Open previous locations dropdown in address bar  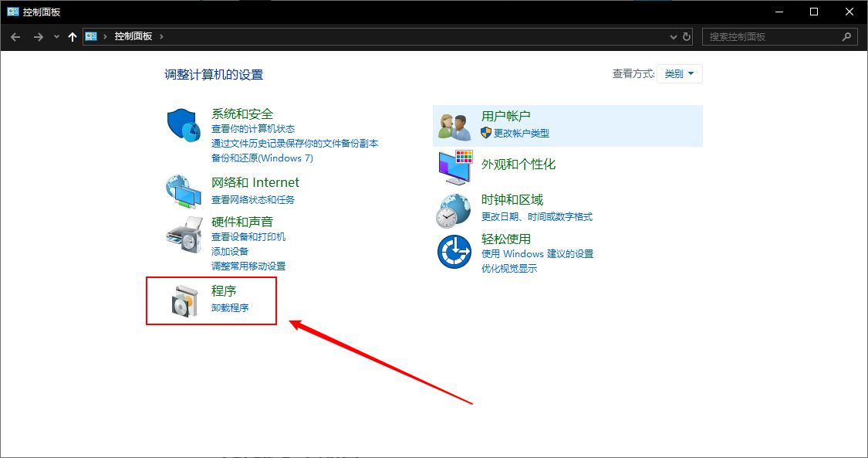point(672,36)
